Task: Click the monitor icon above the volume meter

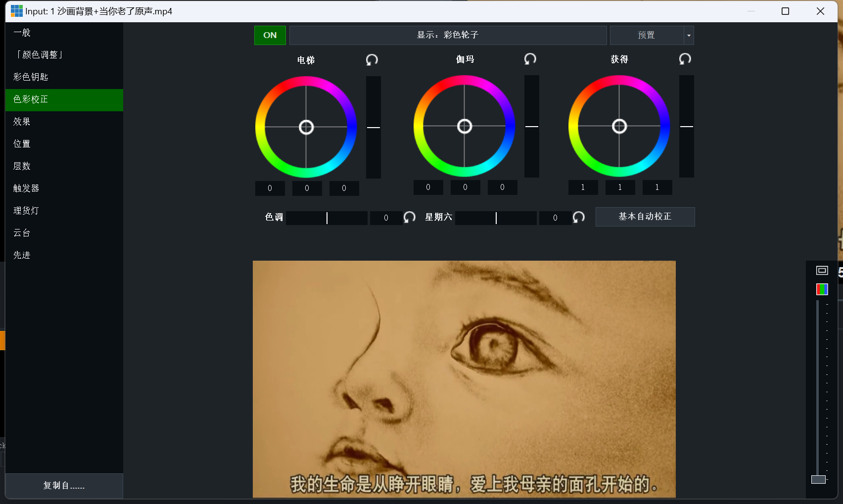Action: tap(822, 270)
